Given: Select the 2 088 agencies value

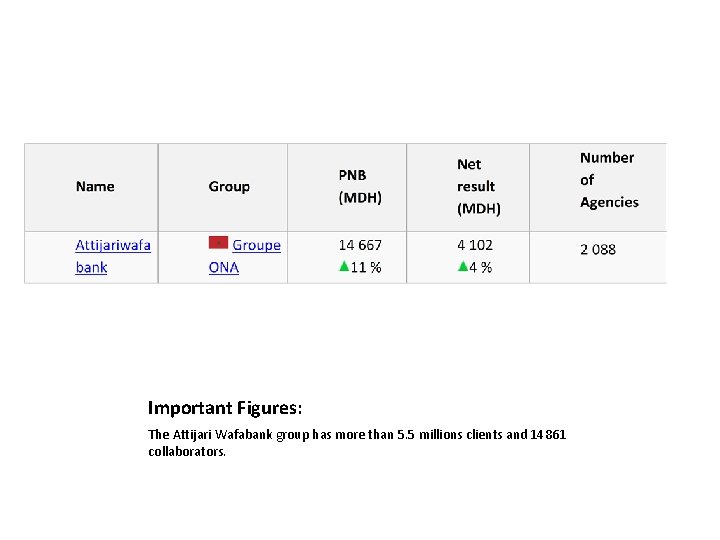Looking at the screenshot, I should (x=598, y=249).
